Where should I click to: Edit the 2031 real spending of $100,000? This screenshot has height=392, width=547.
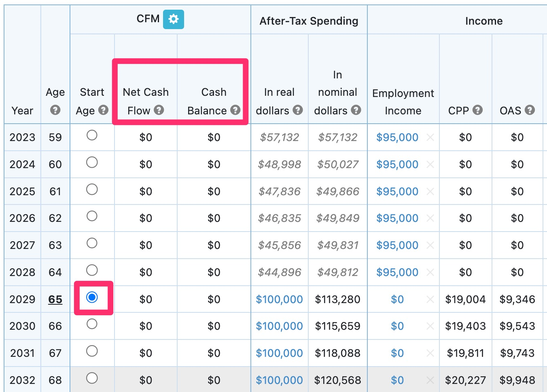click(279, 353)
